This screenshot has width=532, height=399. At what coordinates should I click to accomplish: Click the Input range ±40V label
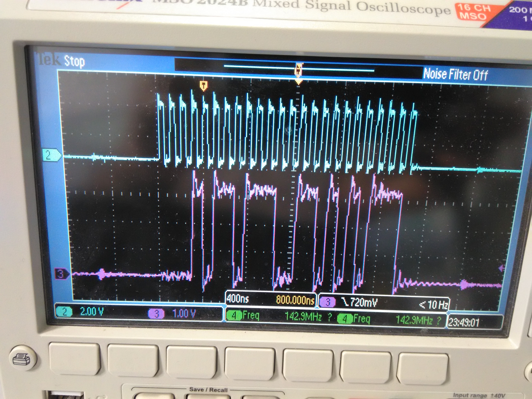pyautogui.click(x=479, y=395)
